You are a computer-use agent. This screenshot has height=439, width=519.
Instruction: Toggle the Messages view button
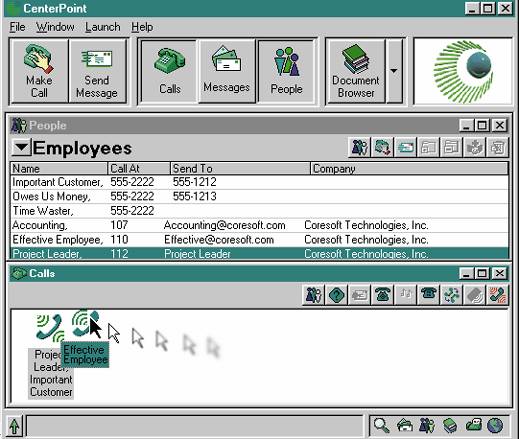click(x=227, y=71)
